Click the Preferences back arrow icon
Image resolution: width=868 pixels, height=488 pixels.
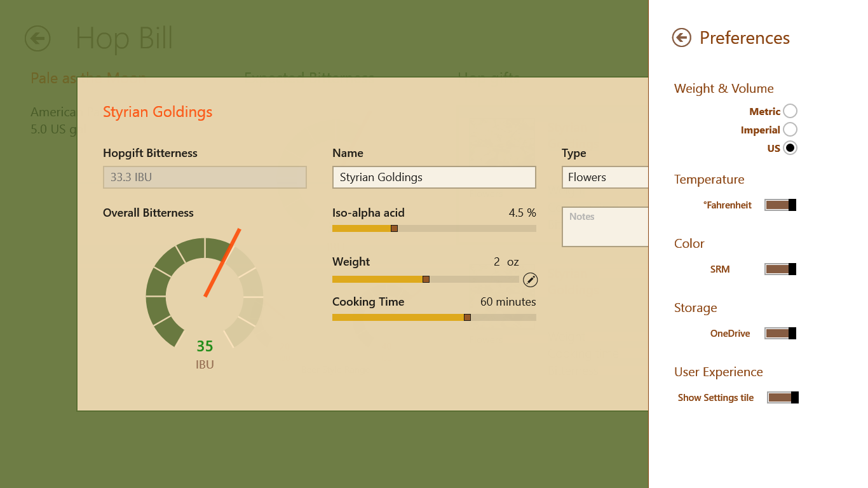pyautogui.click(x=681, y=38)
